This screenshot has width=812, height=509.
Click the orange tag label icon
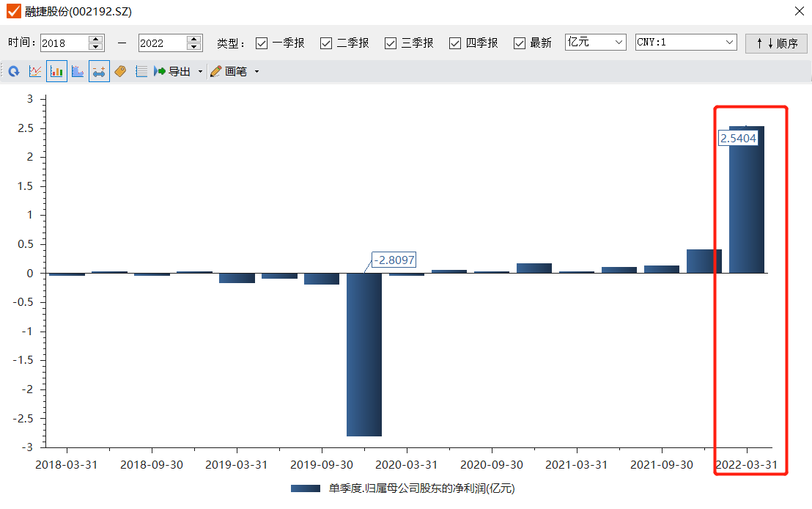120,72
